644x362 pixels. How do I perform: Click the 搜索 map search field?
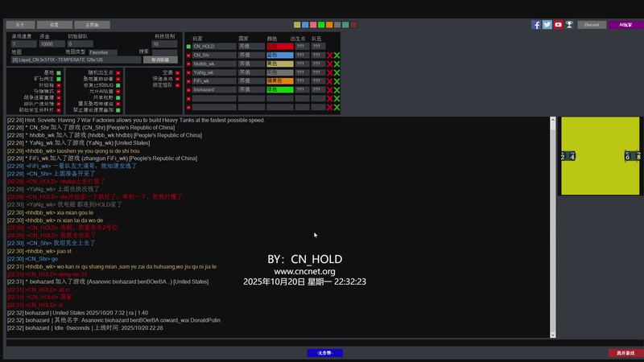pos(164,52)
